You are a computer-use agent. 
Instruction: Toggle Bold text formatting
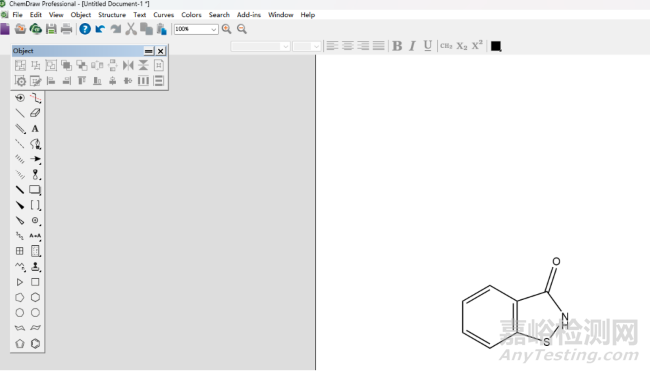(x=397, y=46)
